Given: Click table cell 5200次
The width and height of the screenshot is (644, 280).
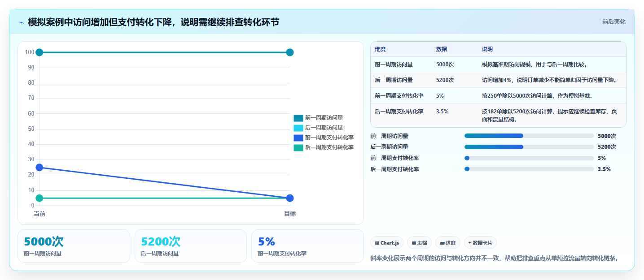Looking at the screenshot, I should point(445,80).
